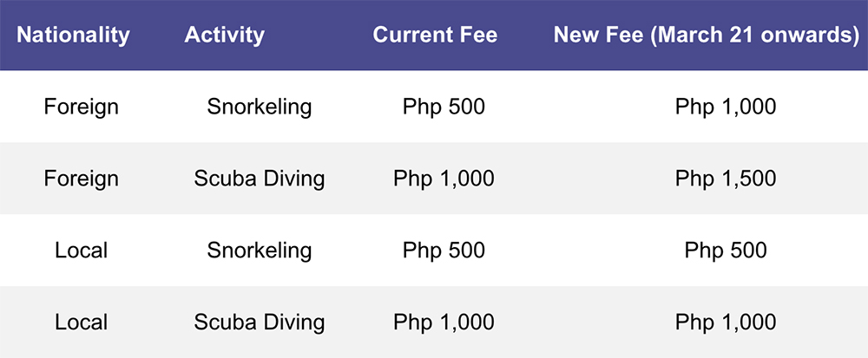
Task: Click current fee Php 500 for Local Snorkeling
Action: coord(444,251)
